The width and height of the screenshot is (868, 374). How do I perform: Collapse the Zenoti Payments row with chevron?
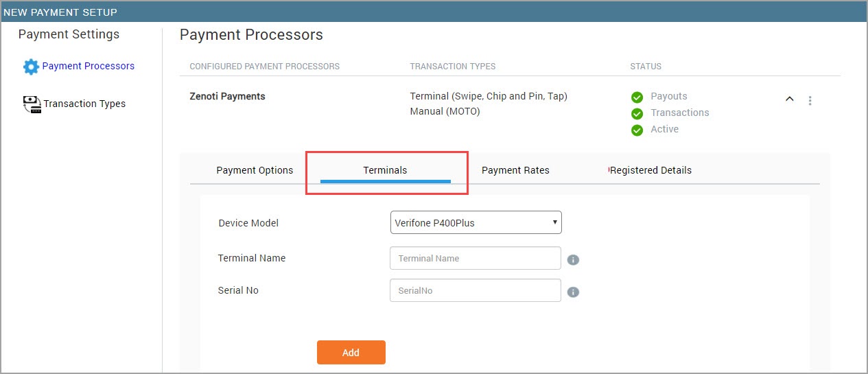(x=790, y=99)
